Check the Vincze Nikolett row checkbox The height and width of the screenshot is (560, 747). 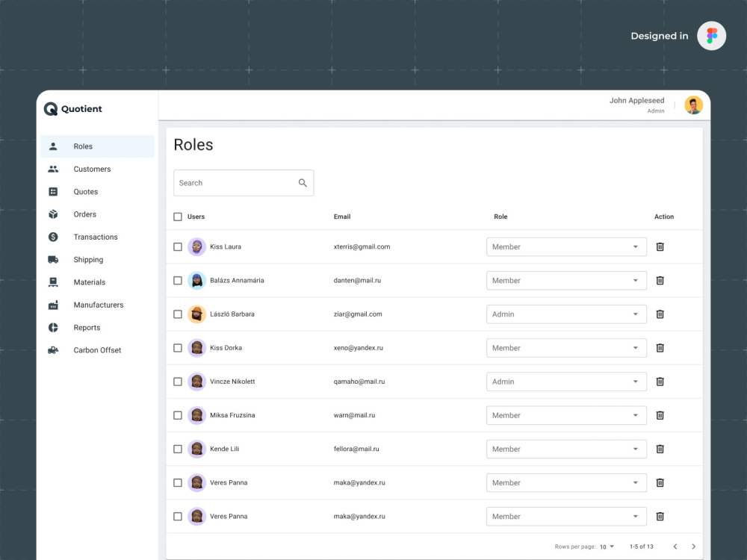178,382
